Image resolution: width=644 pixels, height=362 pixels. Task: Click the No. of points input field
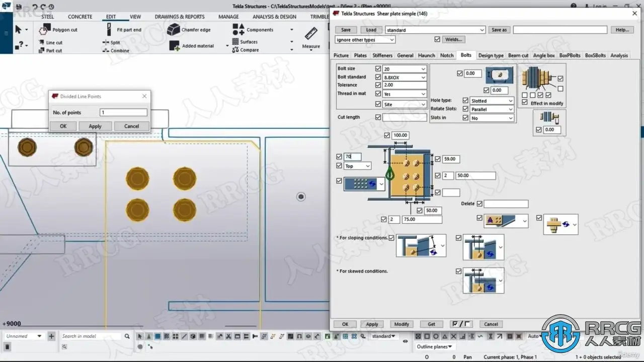123,113
